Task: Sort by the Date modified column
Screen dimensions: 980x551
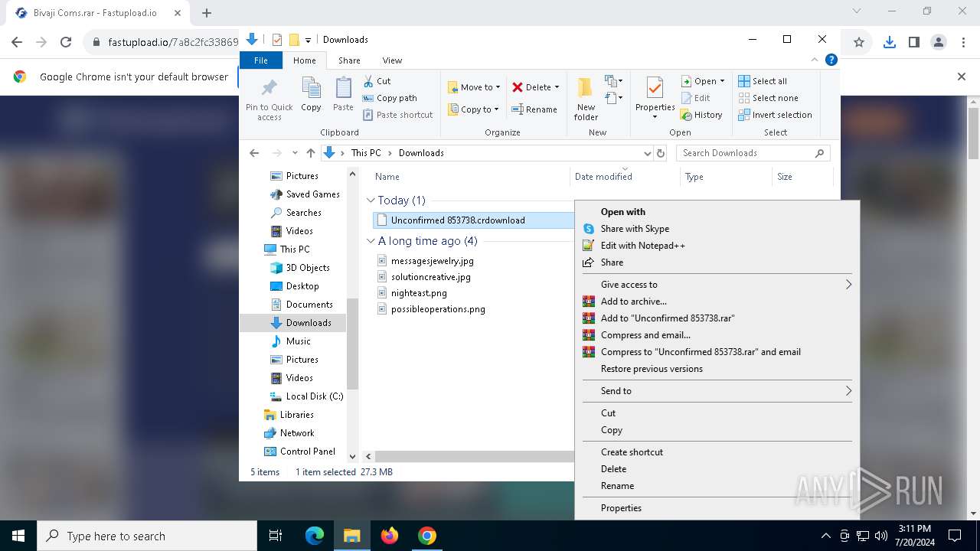Action: pyautogui.click(x=603, y=177)
